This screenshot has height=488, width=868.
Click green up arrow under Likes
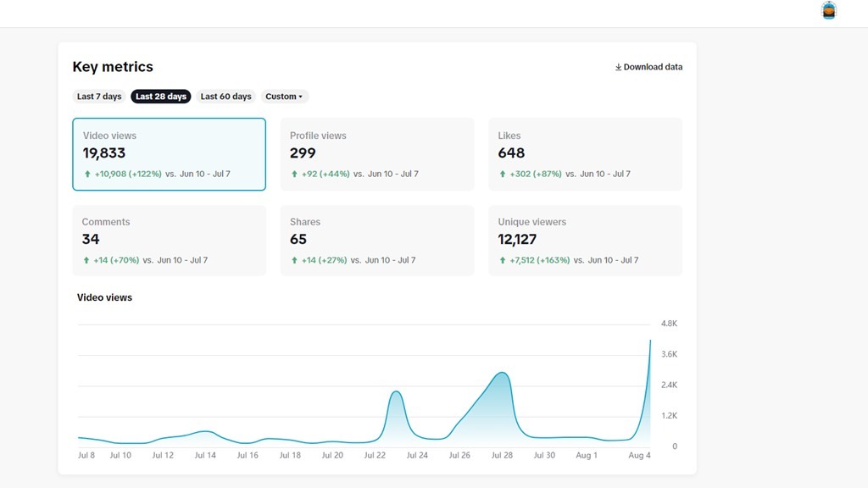tap(503, 175)
